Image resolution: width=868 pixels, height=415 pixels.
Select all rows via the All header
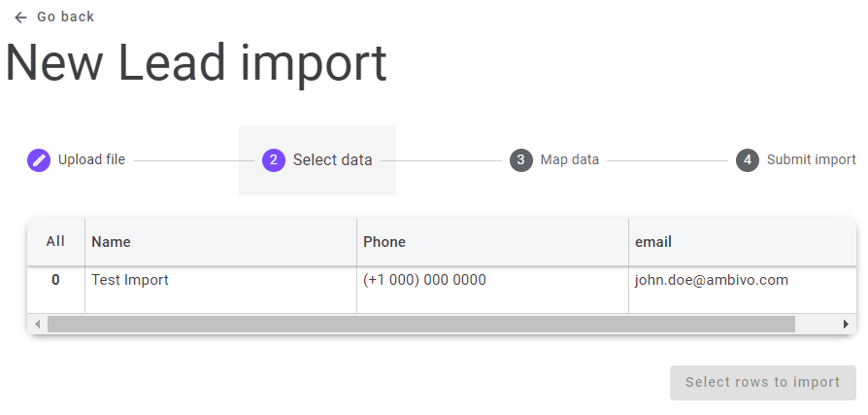point(55,241)
